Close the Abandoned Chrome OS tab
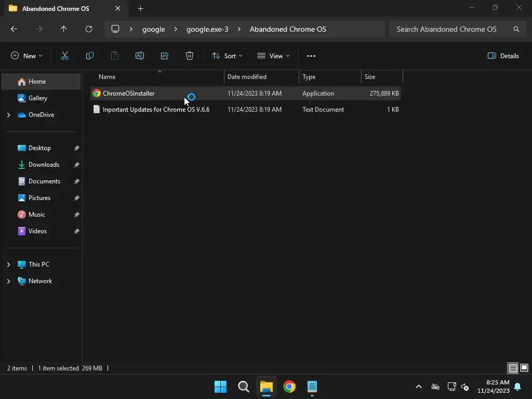This screenshot has width=532, height=399. (118, 8)
